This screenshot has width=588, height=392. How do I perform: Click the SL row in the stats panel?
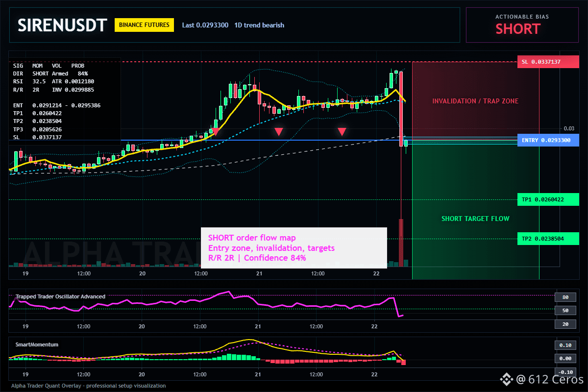37,137
